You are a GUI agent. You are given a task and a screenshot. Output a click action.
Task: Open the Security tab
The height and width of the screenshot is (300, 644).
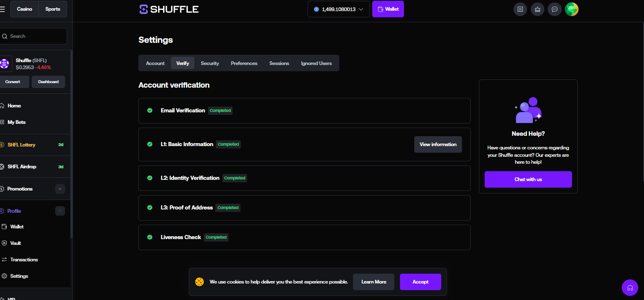(x=210, y=63)
